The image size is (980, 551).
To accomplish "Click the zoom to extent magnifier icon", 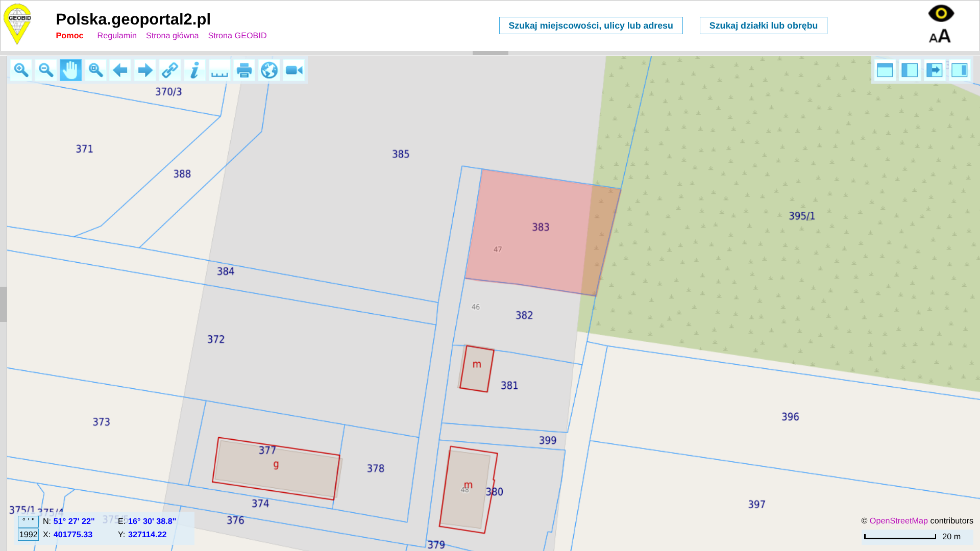I will tap(95, 70).
